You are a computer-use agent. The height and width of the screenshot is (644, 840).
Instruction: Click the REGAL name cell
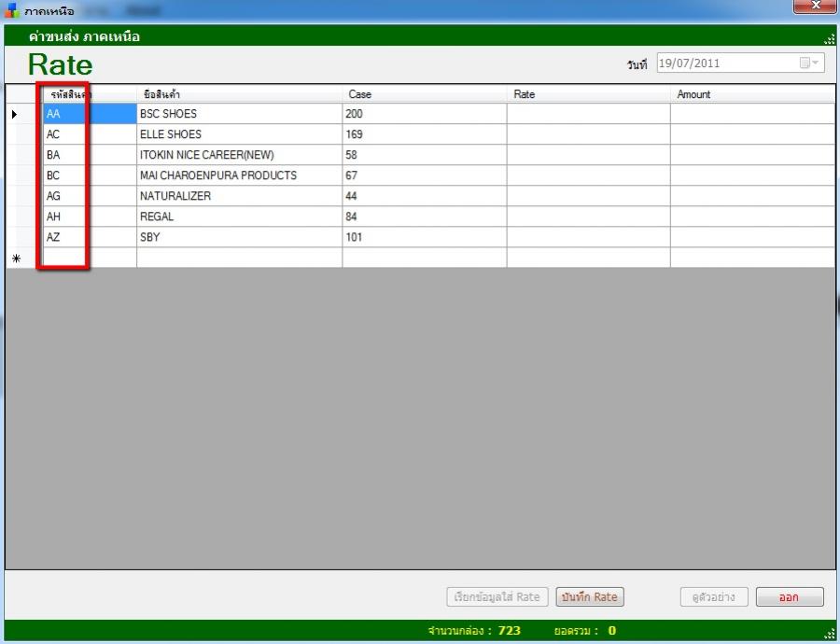click(x=240, y=217)
